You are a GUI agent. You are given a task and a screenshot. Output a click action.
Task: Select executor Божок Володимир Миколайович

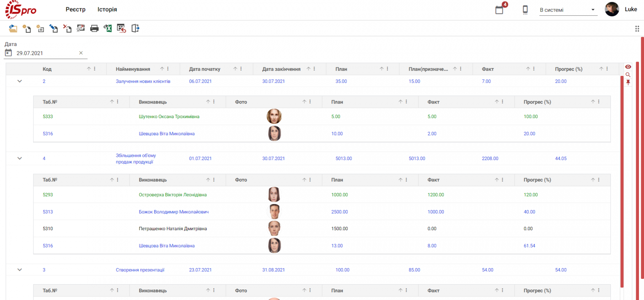(x=174, y=212)
